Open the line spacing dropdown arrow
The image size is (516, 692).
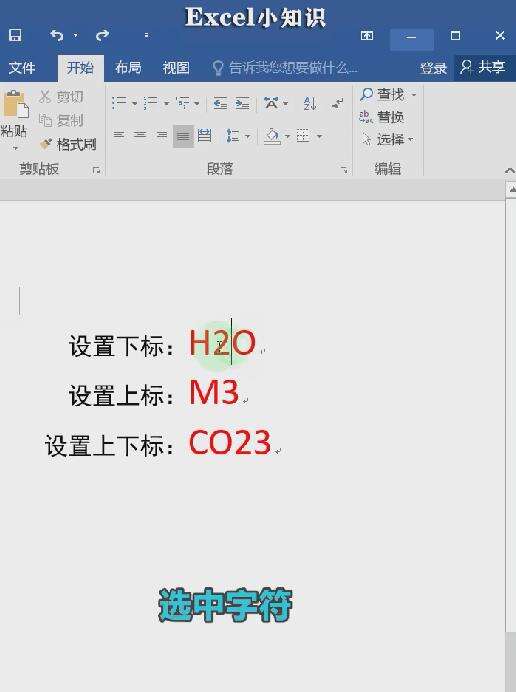tap(248, 136)
